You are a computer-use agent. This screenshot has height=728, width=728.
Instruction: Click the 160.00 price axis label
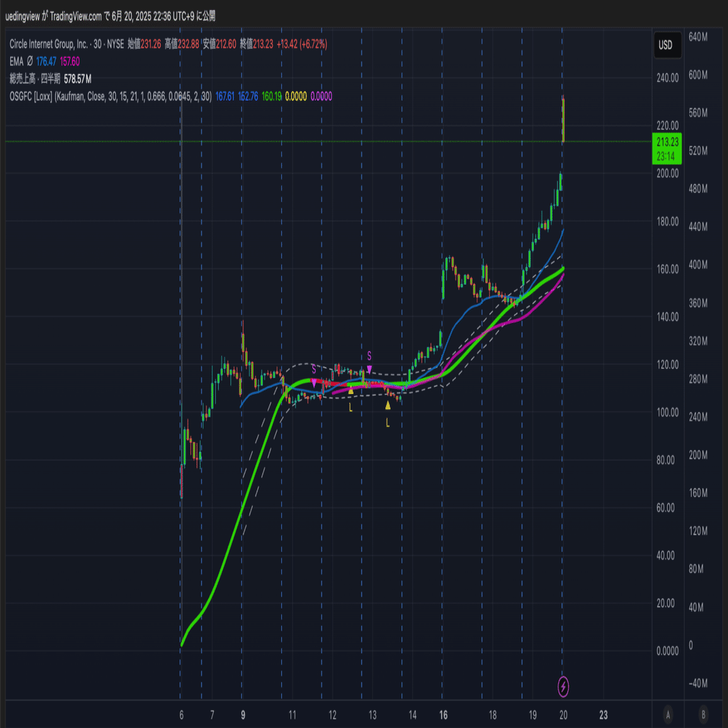coord(667,269)
